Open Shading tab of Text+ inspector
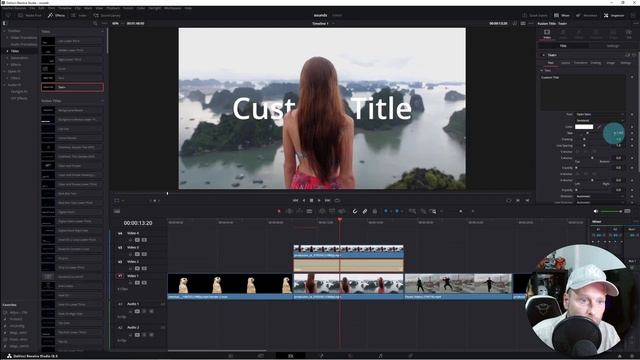640x360 pixels. 596,63
